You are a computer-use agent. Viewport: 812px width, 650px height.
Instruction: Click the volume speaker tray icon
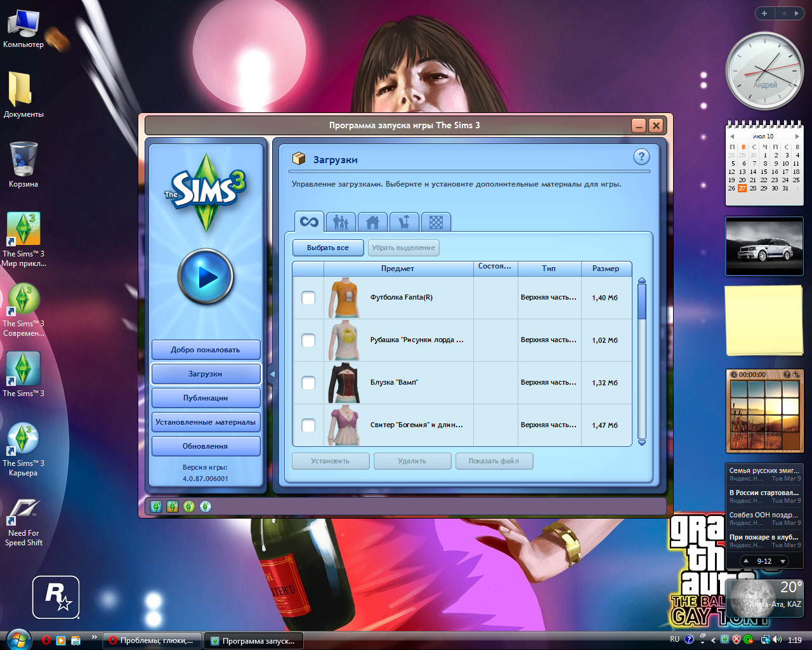coord(778,640)
